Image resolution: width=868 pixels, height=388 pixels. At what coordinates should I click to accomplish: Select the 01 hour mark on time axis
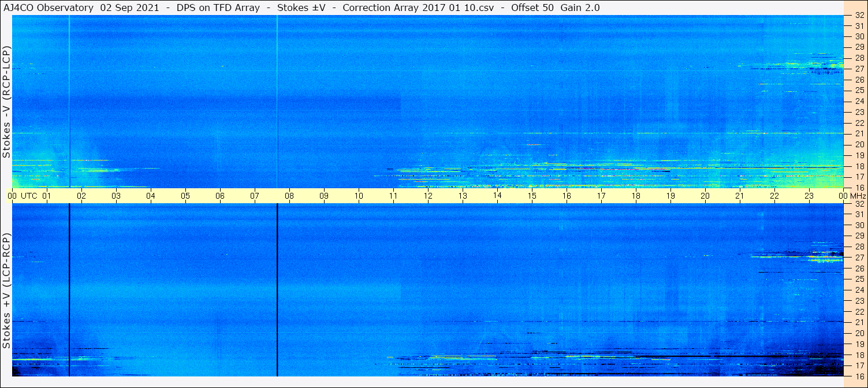pyautogui.click(x=47, y=196)
